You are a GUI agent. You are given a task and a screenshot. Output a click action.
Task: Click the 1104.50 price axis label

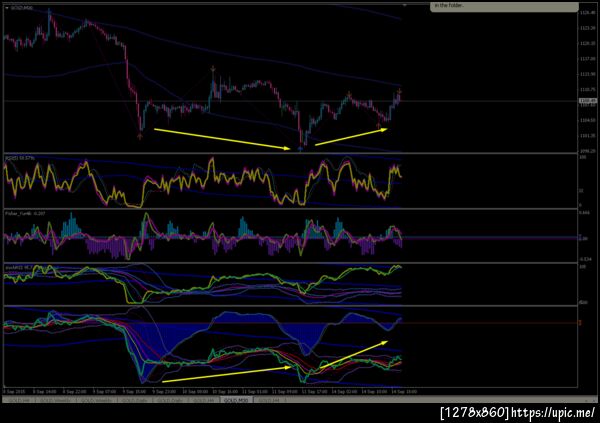pyautogui.click(x=587, y=120)
